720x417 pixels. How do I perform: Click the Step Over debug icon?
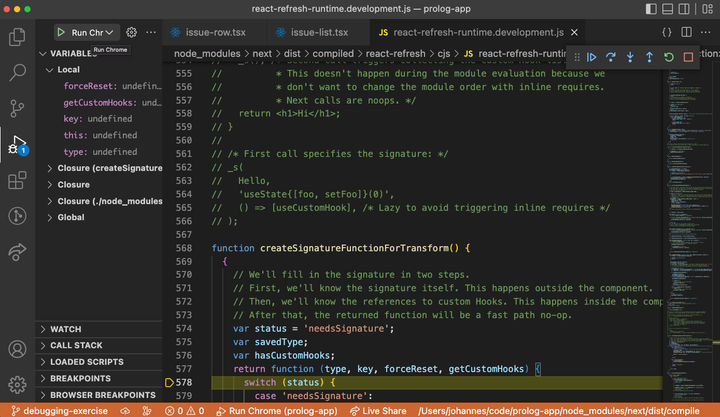pyautogui.click(x=611, y=58)
